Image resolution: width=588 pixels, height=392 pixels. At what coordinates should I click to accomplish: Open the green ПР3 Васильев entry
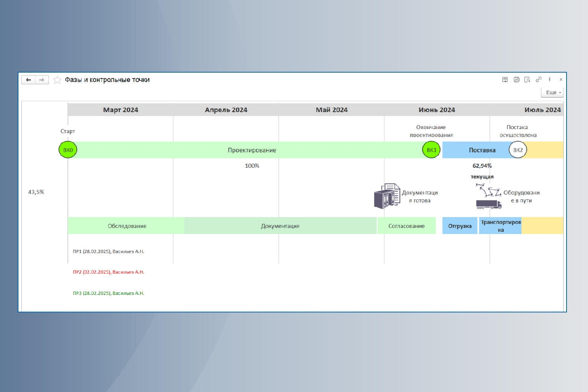click(x=108, y=293)
